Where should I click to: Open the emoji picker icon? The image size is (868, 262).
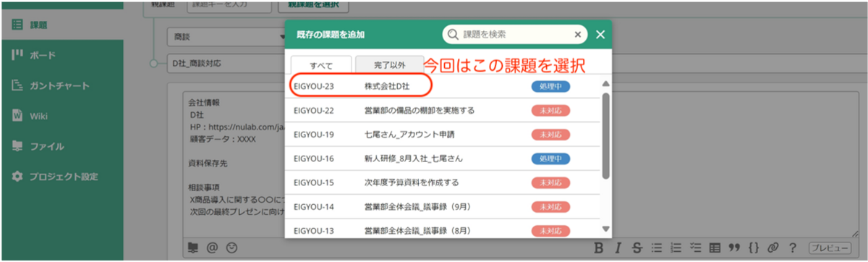point(232,248)
